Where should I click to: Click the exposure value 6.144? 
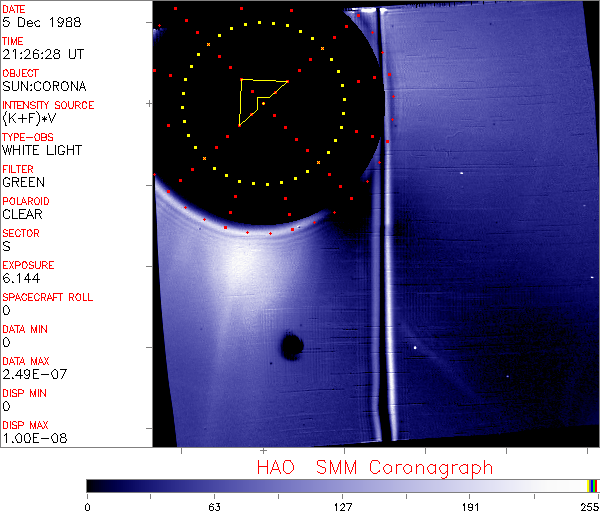tap(21, 279)
